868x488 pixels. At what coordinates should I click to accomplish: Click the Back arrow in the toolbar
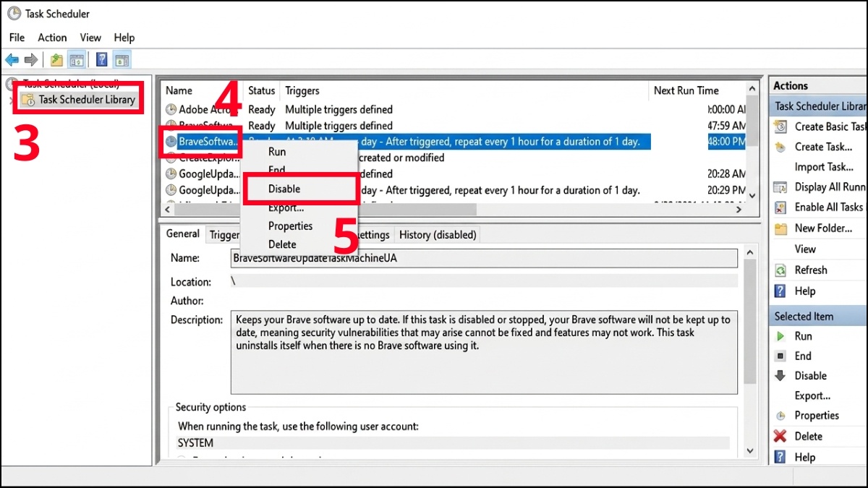click(x=12, y=60)
